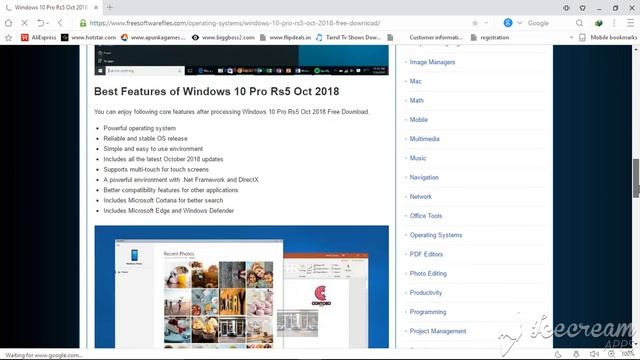This screenshot has width=640, height=360.
Task: Mute the page with speaker icon
Action: [594, 354]
